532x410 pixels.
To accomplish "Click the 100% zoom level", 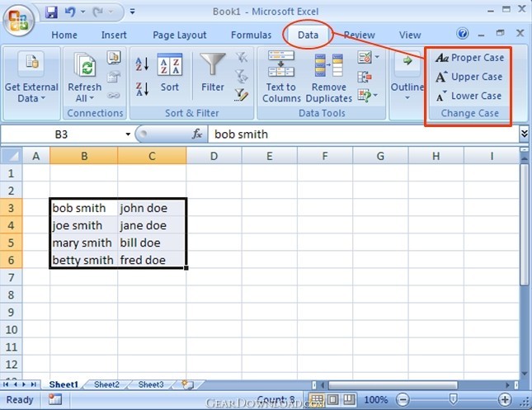I will click(375, 400).
